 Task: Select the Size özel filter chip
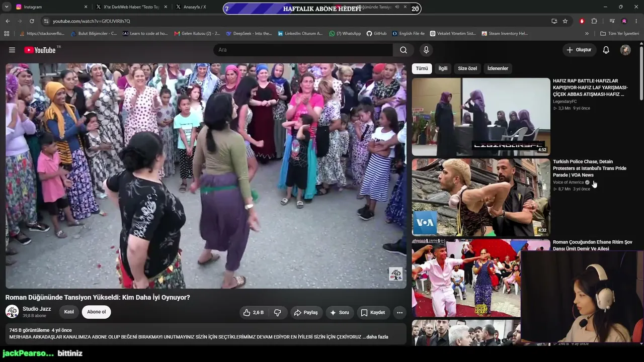(467, 68)
